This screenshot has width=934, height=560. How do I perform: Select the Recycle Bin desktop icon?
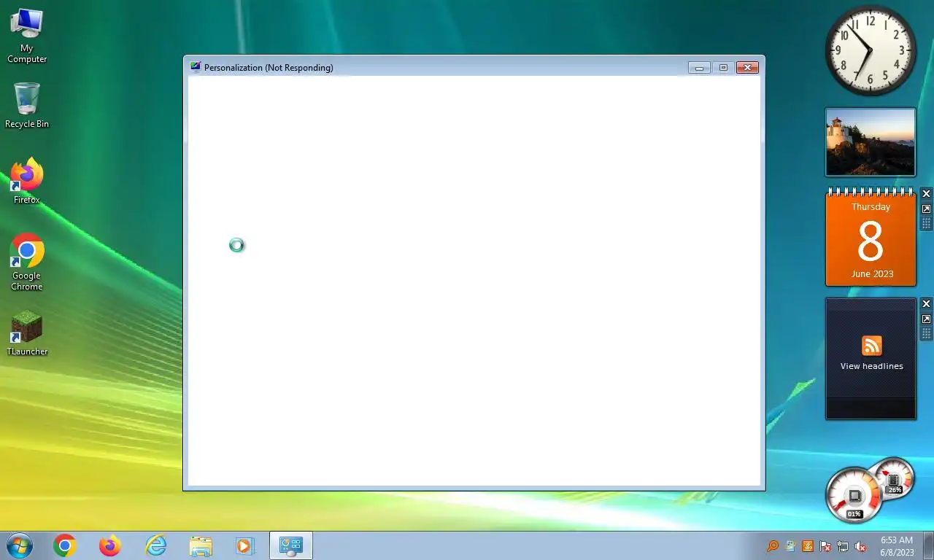click(27, 106)
